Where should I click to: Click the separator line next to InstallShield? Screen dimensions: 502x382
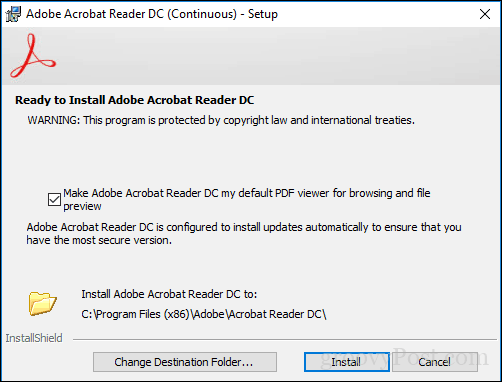[x=284, y=340]
